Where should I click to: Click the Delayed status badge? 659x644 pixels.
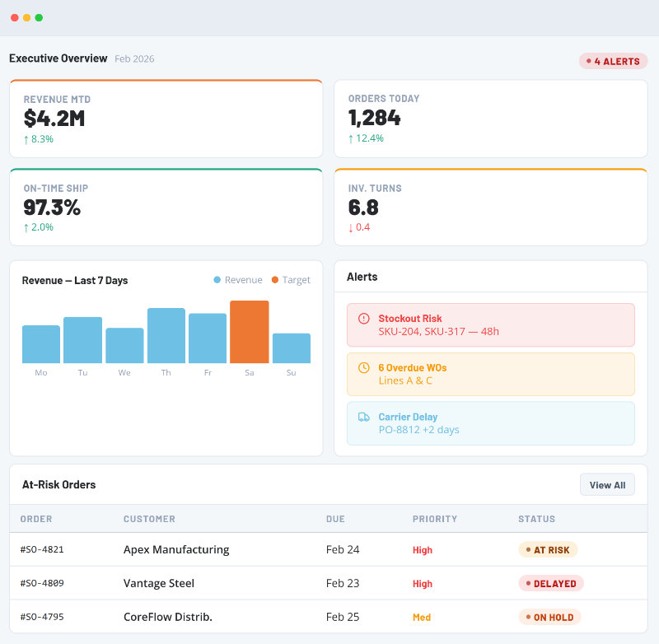pos(550,583)
